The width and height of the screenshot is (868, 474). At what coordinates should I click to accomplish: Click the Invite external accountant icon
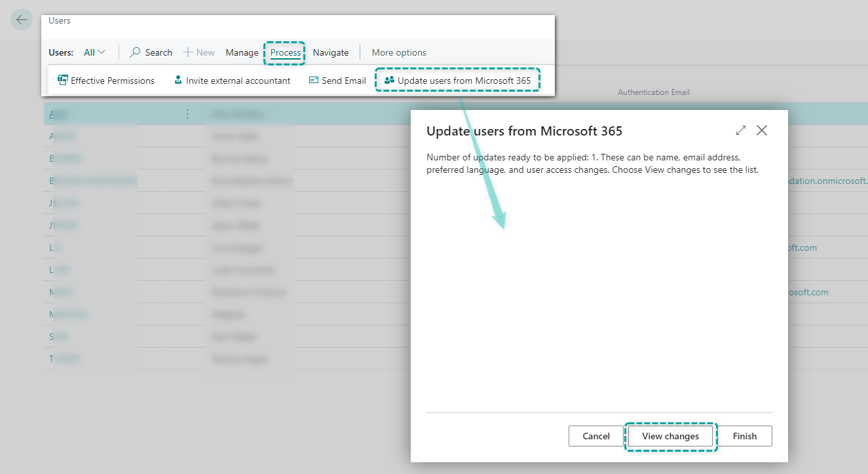[x=178, y=81]
